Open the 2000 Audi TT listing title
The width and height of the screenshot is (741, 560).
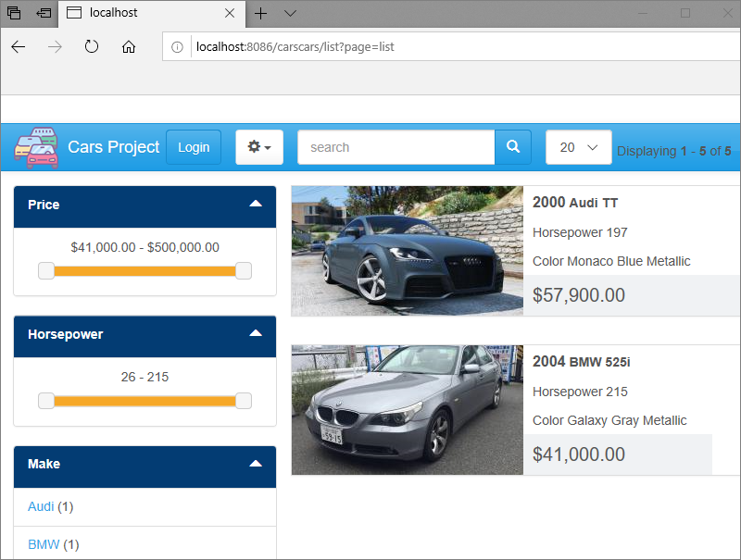(x=575, y=203)
